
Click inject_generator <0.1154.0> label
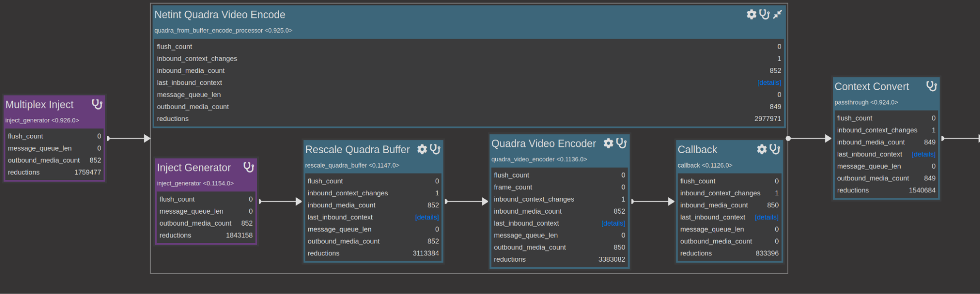195,183
